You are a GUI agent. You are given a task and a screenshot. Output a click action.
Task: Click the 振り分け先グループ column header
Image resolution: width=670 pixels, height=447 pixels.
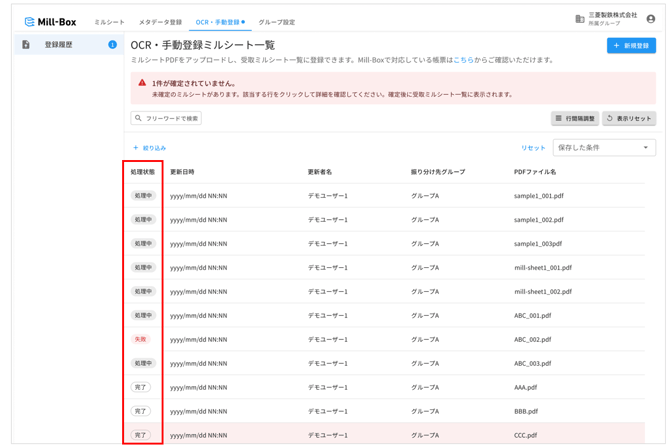438,172
